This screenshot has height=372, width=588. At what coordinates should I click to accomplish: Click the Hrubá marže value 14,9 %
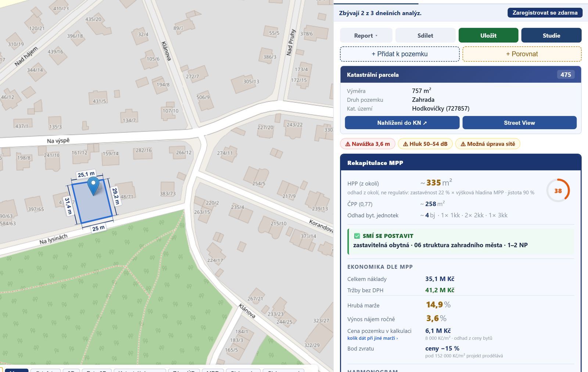[438, 304]
